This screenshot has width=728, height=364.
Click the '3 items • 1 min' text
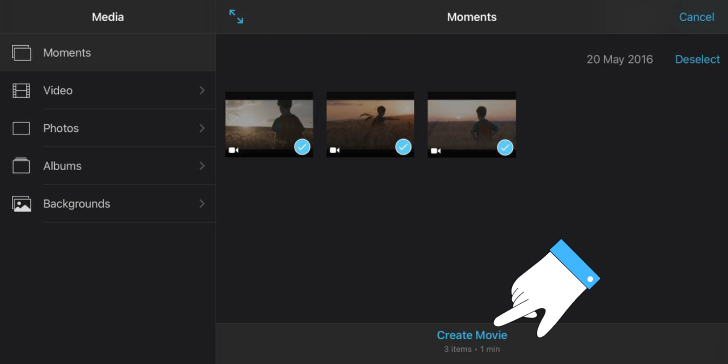tap(472, 349)
